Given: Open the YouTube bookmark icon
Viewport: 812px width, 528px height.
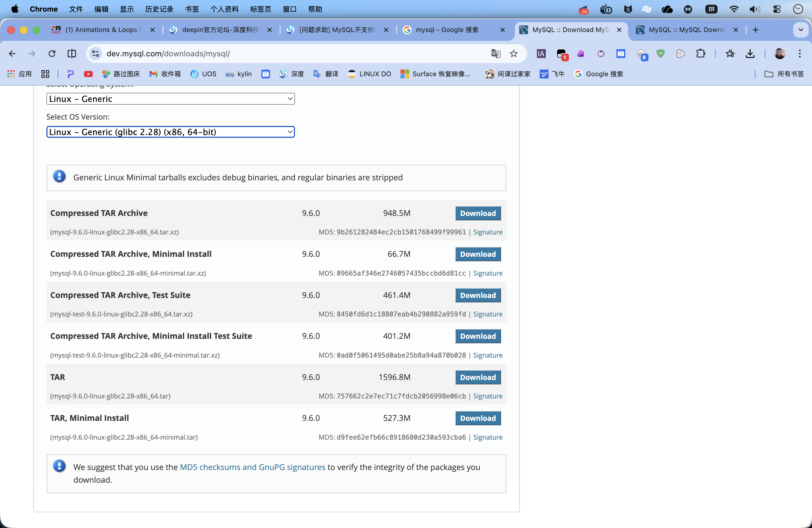Looking at the screenshot, I should [88, 74].
